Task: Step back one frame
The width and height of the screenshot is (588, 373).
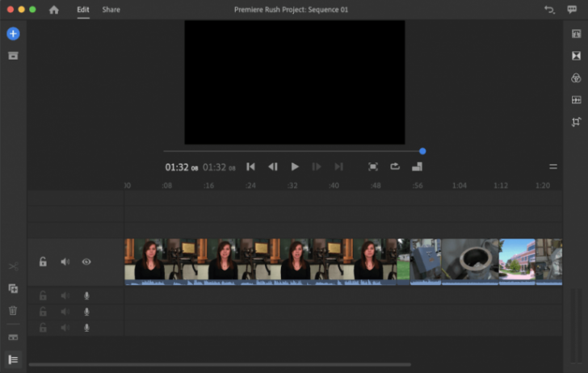Action: (273, 167)
